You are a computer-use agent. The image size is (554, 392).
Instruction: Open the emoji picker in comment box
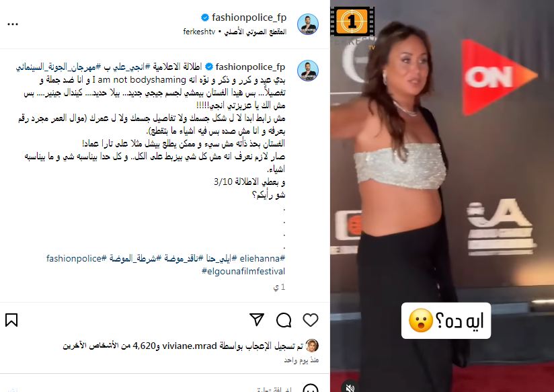point(311,388)
